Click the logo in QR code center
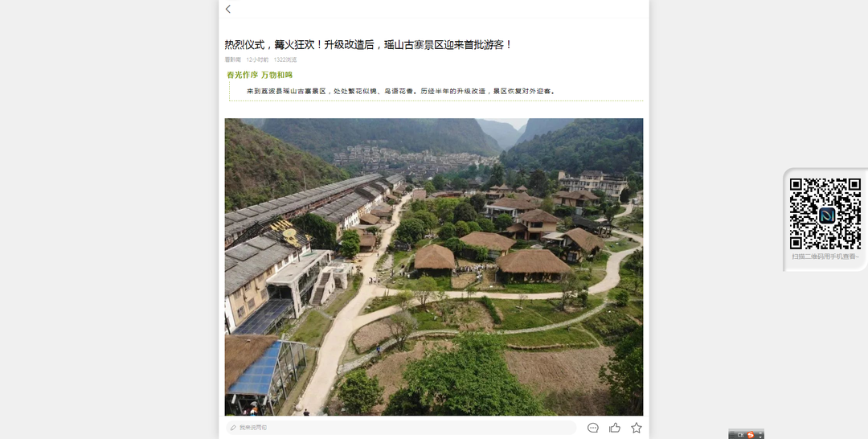 pos(825,215)
